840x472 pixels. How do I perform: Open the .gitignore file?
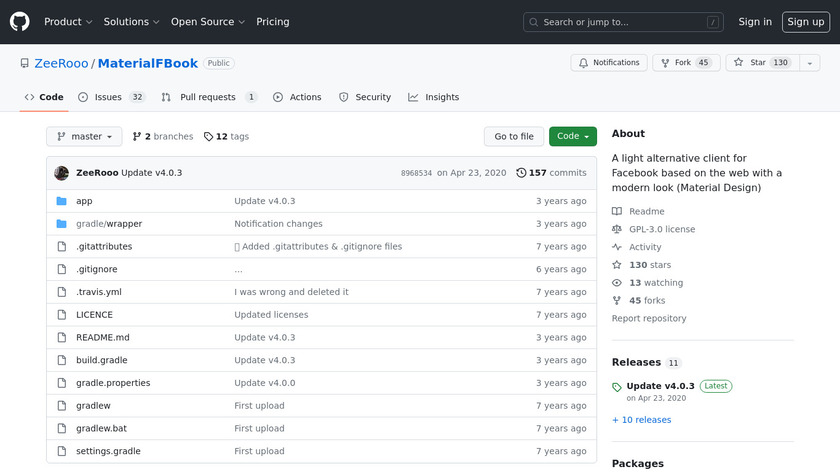96,269
